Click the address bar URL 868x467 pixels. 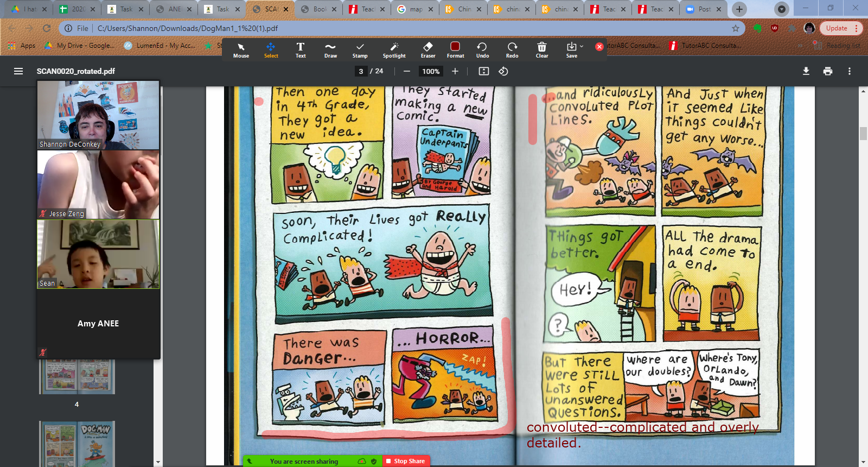click(x=188, y=28)
